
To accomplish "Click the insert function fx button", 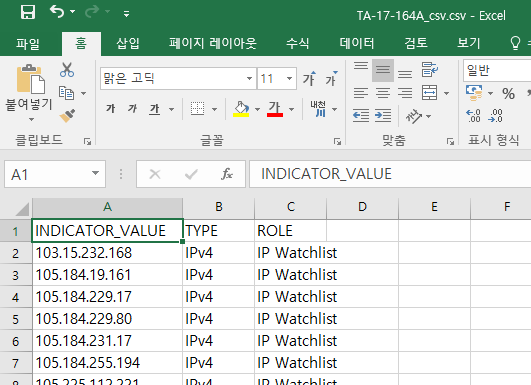I will point(227,174).
